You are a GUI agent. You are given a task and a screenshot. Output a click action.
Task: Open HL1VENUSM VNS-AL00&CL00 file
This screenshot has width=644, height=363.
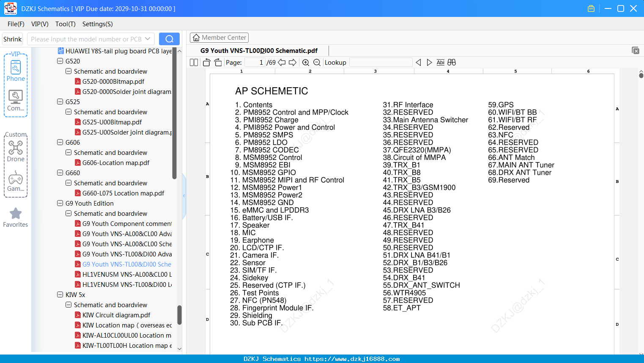(x=123, y=275)
